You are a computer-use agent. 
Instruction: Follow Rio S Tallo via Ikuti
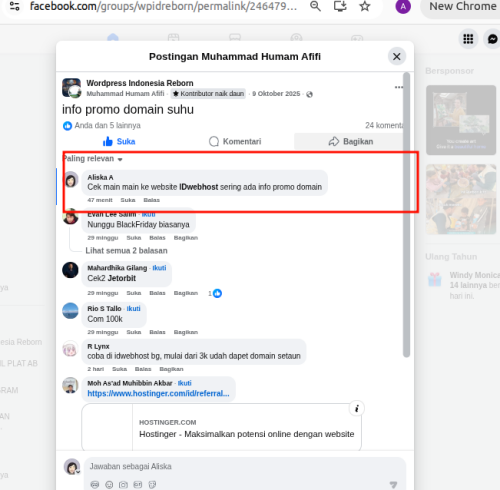pos(133,309)
